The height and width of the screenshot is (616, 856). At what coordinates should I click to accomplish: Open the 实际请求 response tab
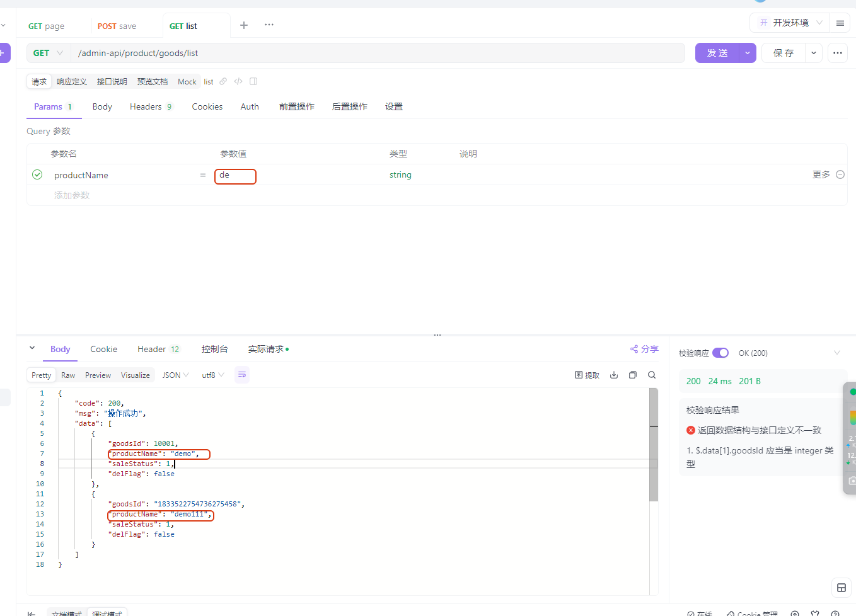(267, 349)
